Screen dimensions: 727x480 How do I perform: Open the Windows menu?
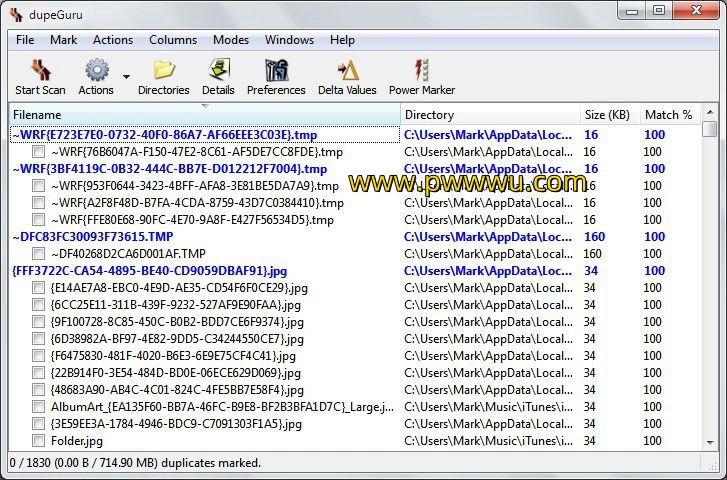(x=289, y=40)
